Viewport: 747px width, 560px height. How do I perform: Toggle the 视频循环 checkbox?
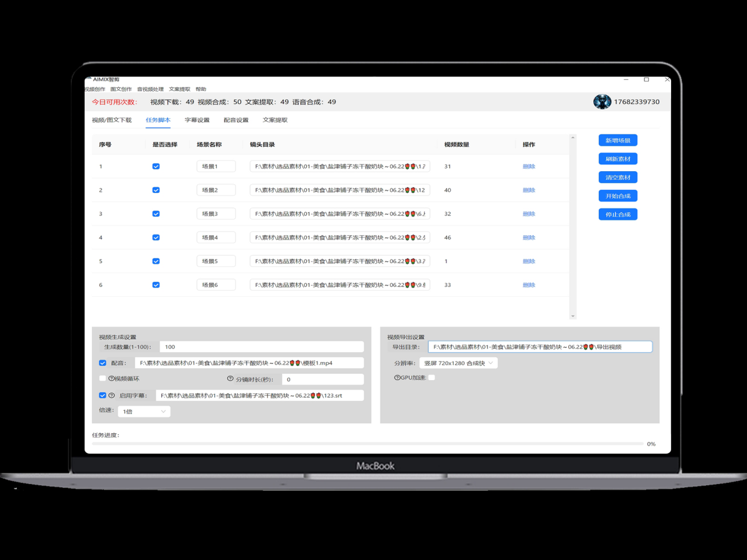click(103, 378)
